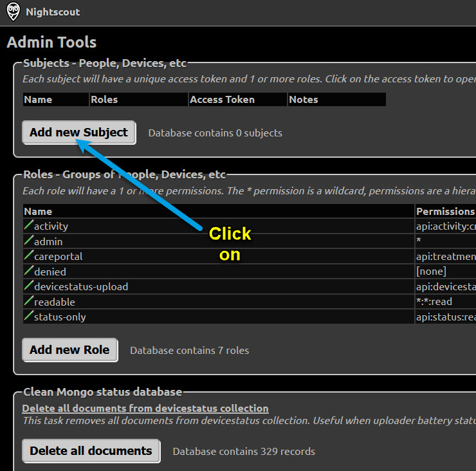476x471 pixels.
Task: Edit the denied role pencil icon
Action: (x=28, y=271)
